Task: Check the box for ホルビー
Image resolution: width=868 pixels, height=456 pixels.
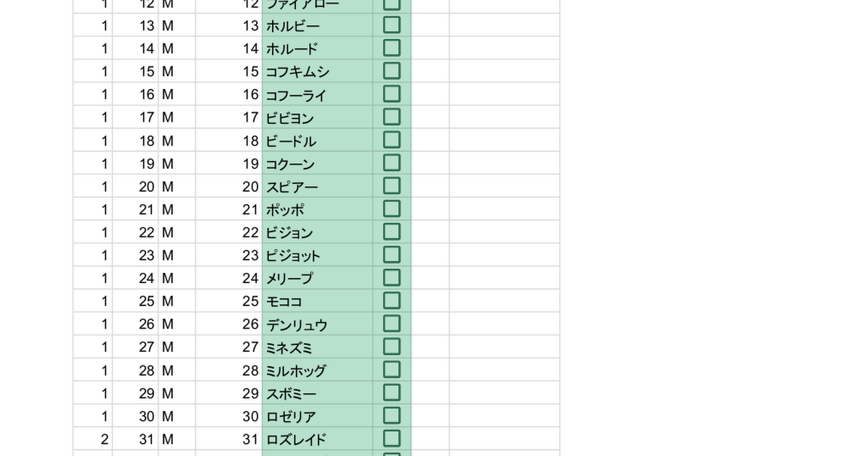Action: tap(391, 25)
